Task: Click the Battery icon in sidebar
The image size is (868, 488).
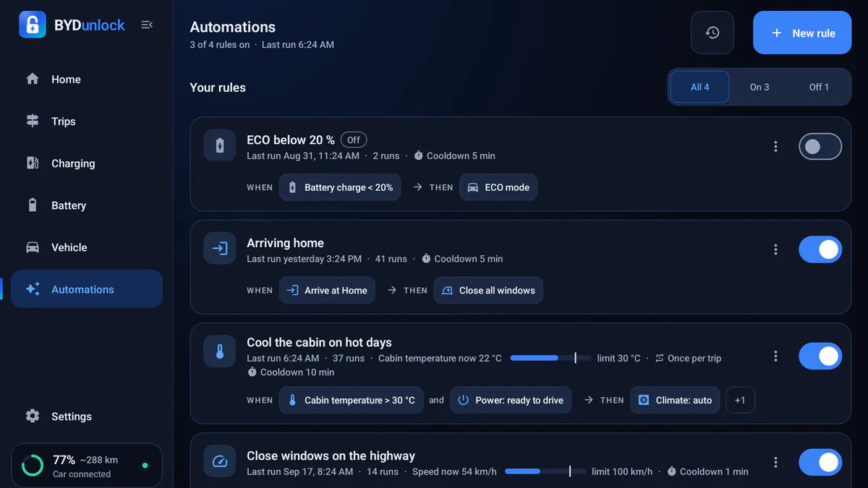Action: pyautogui.click(x=33, y=205)
